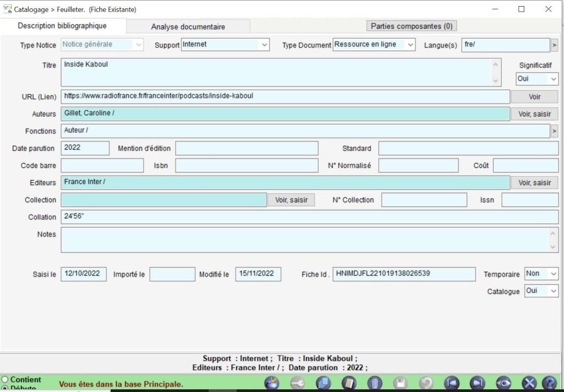564x392 pixels.
Task: Click the X cancel icon in bottom toolbar
Action: coord(529,383)
